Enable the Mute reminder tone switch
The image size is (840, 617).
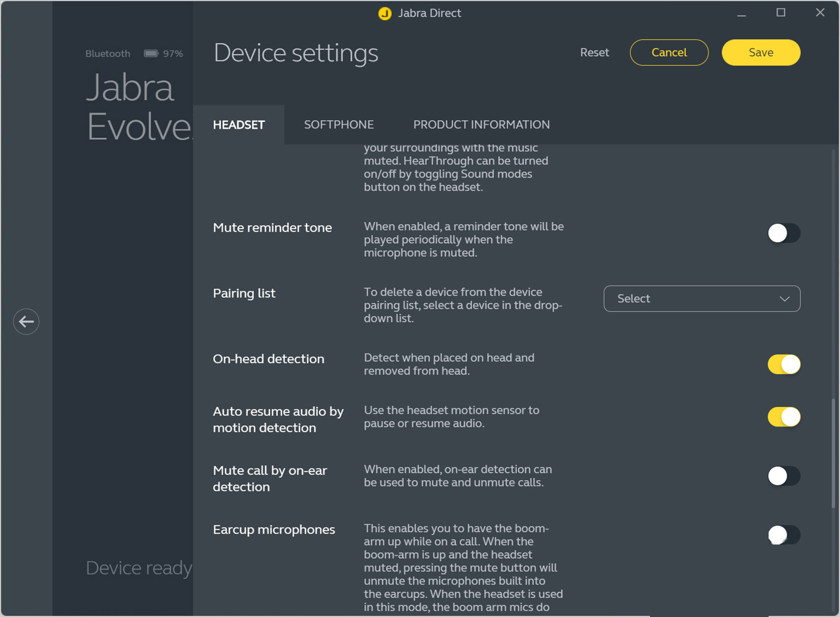(x=784, y=233)
